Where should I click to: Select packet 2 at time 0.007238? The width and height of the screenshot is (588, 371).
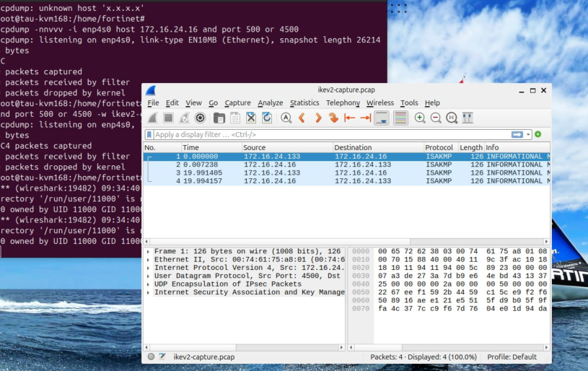pyautogui.click(x=347, y=165)
